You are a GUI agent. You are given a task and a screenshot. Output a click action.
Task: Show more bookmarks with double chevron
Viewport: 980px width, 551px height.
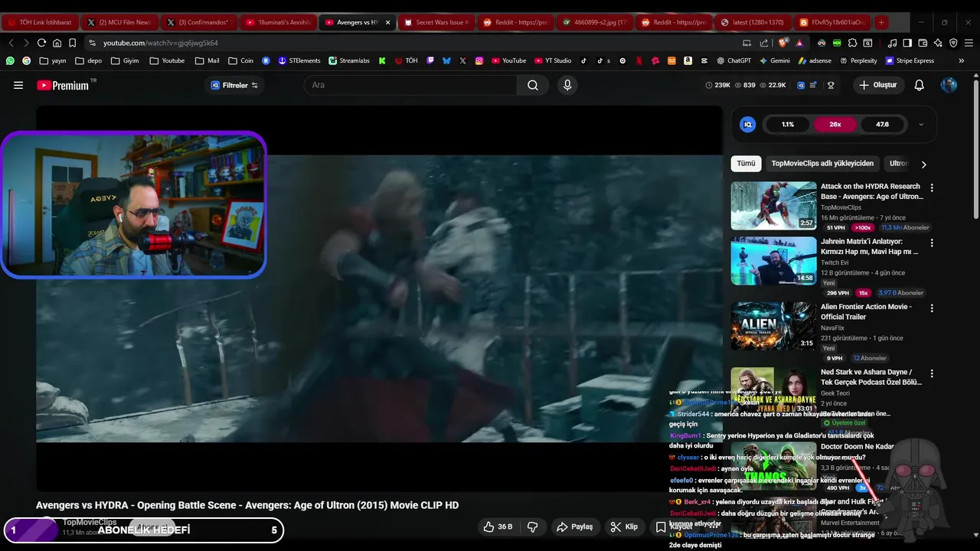tap(962, 60)
